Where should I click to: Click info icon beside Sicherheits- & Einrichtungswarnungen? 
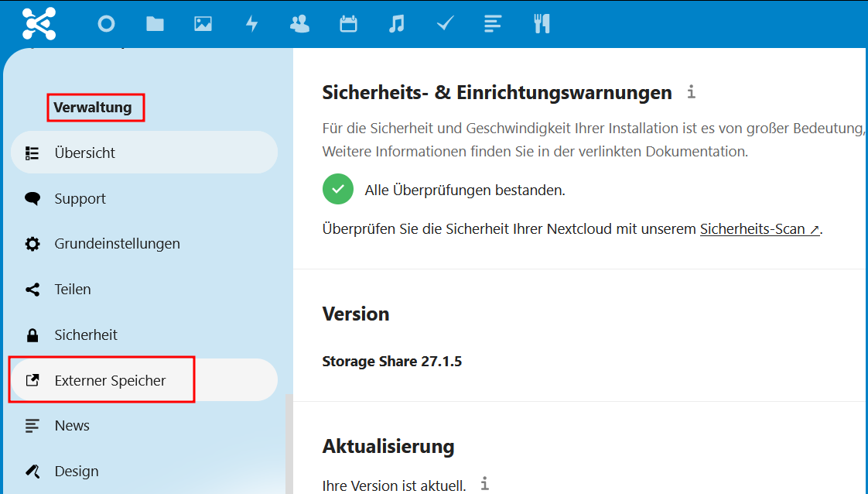(691, 93)
